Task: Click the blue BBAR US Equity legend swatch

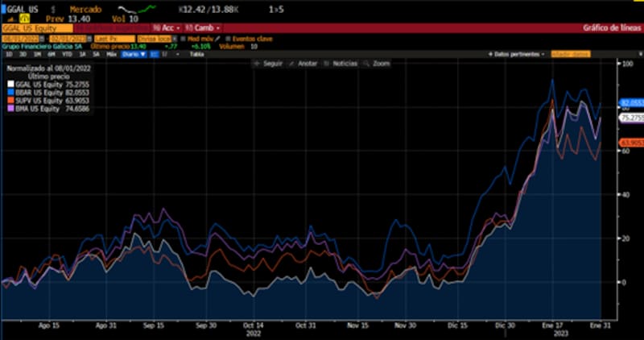Action: pyautogui.click(x=10, y=93)
